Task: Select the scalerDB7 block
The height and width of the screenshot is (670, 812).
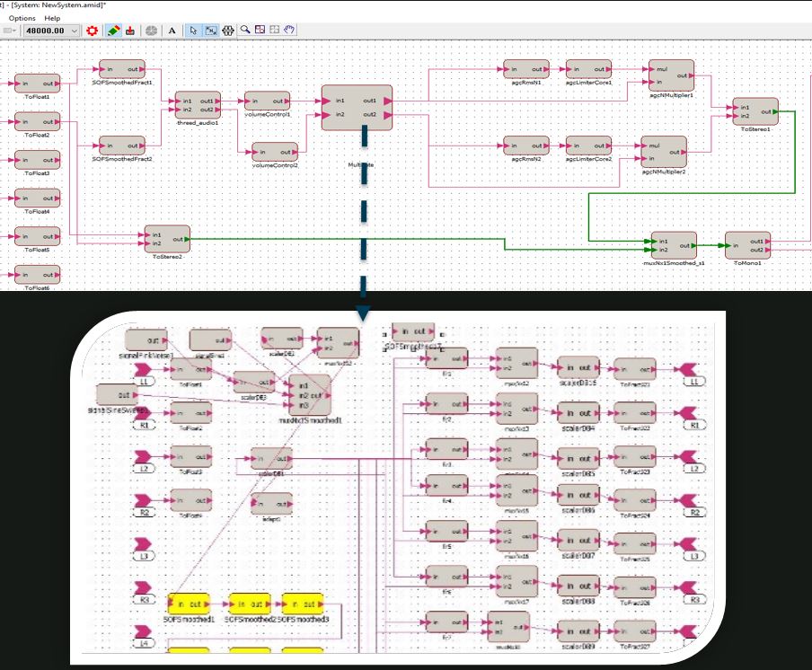Action: tap(578, 540)
